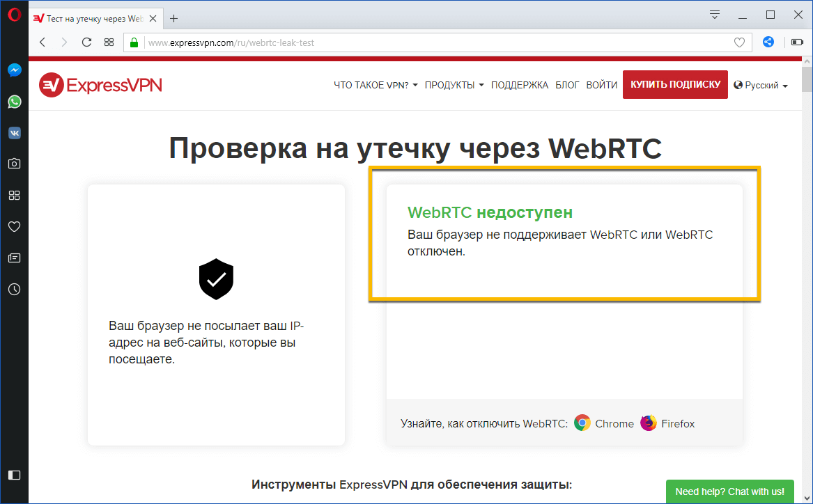
Task: Open the Opera menu via the O logo
Action: pos(14,14)
